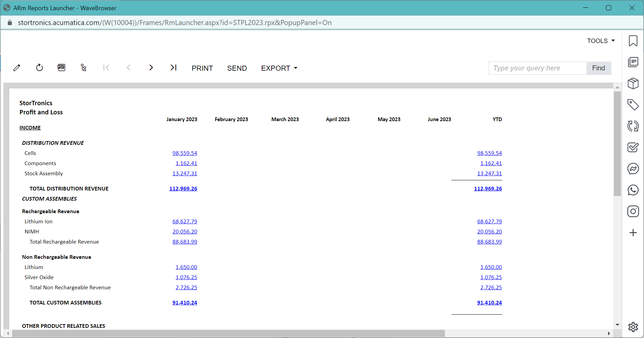Click the scroll right arrow
The height and width of the screenshot is (338, 644).
pyautogui.click(x=609, y=333)
